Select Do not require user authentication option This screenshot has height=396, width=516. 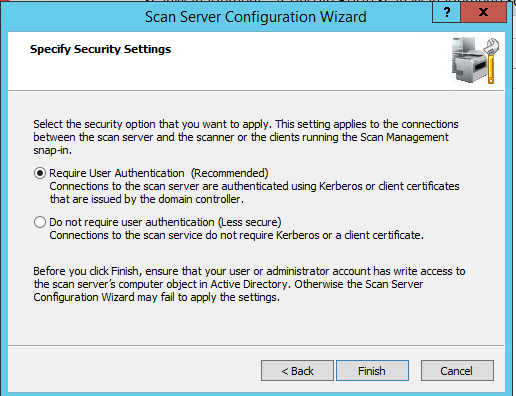[x=40, y=222]
